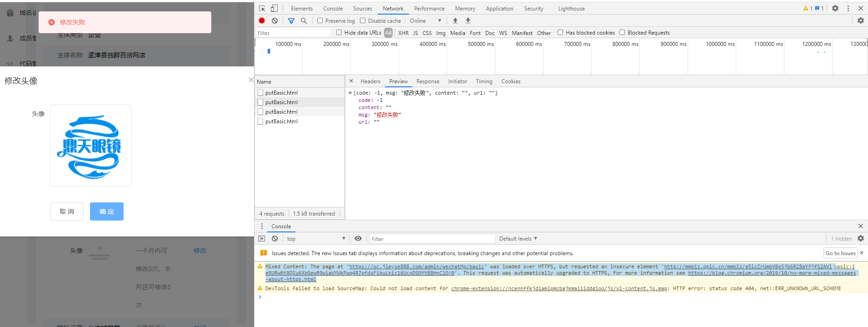Click 确定 button in avatar dialog
This screenshot has height=327, width=868.
click(x=107, y=211)
